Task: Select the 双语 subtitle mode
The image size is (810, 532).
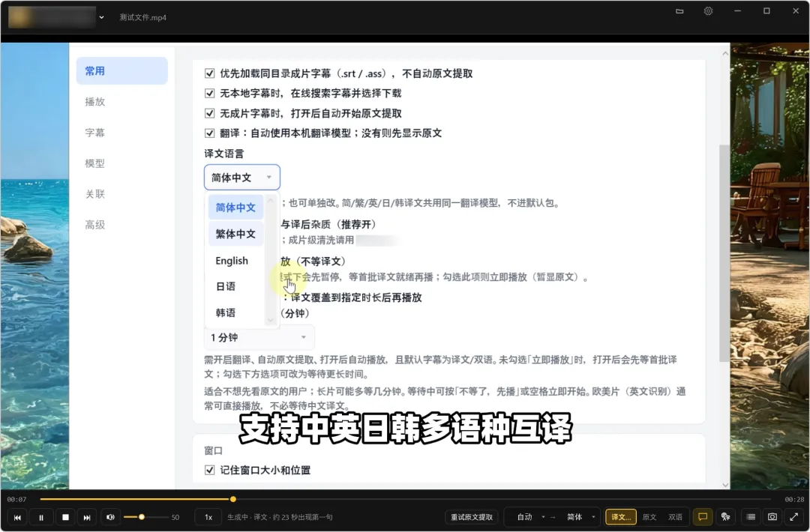Action: pos(675,517)
